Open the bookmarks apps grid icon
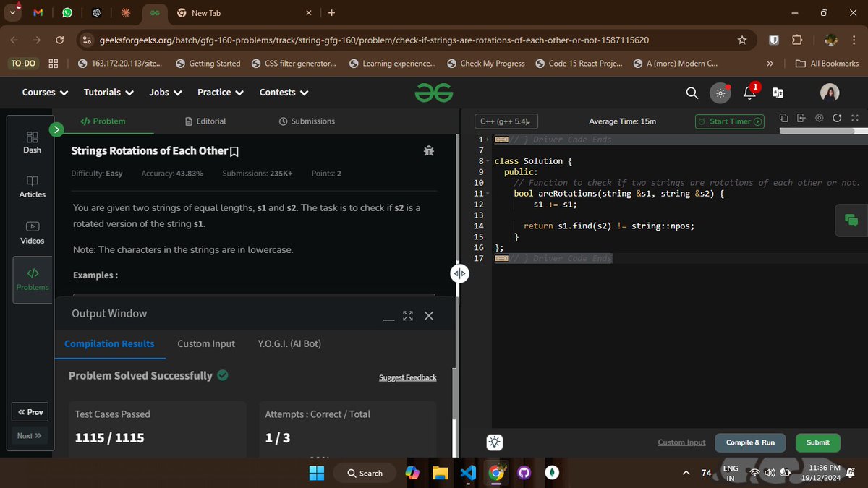This screenshot has height=488, width=868. 54,64
